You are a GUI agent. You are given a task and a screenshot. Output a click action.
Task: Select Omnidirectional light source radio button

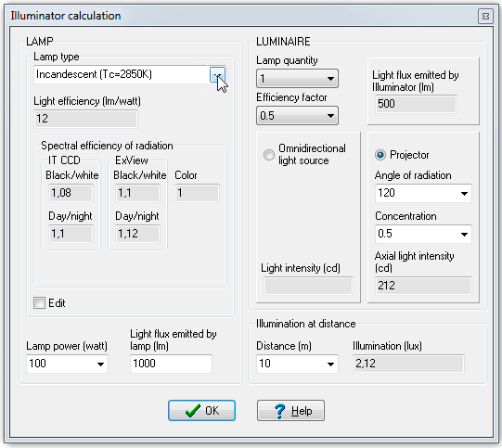pyautogui.click(x=269, y=155)
